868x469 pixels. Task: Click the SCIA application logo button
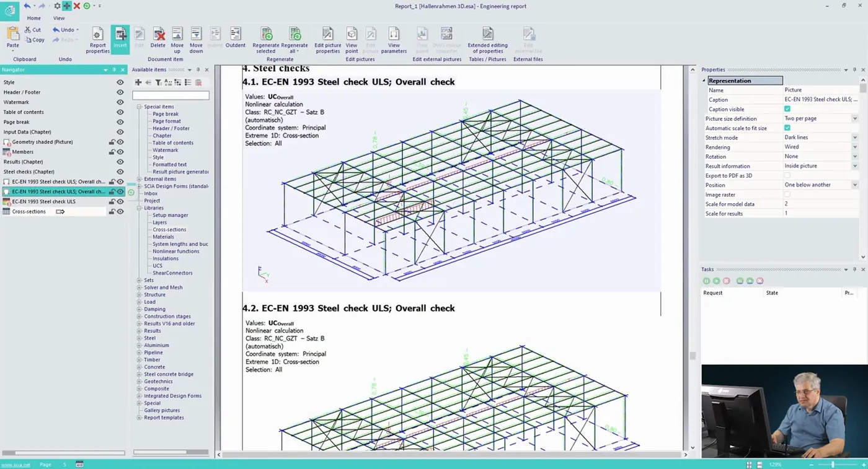10,10
